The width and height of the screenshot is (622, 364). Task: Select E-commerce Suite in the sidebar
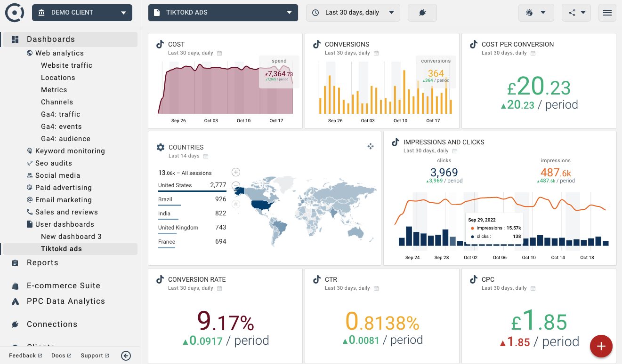(x=63, y=285)
